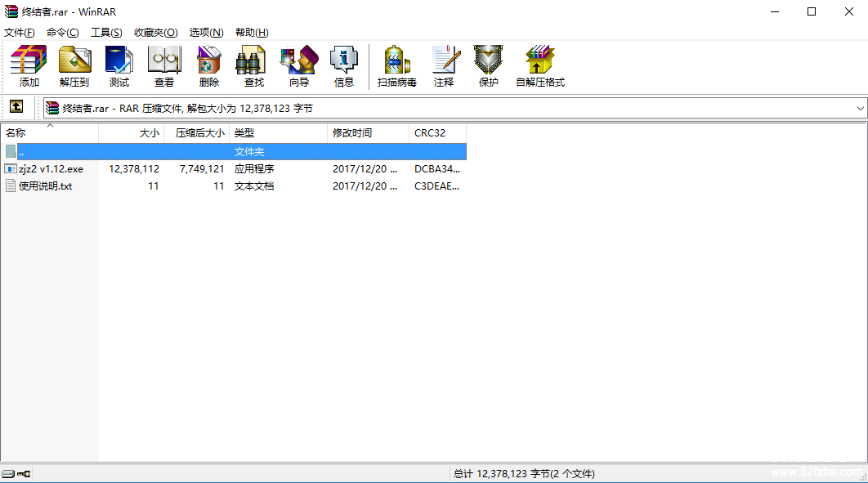This screenshot has width=868, height=483.
Task: Click the zjz2 v1.12.exe file icon
Action: [x=11, y=168]
